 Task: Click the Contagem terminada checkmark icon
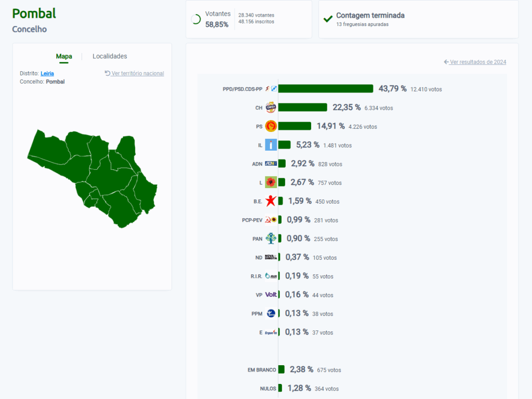pos(328,19)
